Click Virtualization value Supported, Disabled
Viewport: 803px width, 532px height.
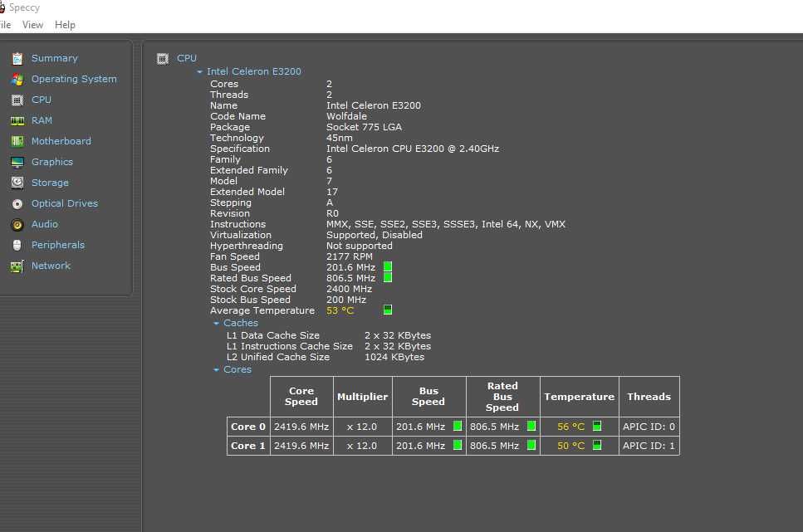coord(375,235)
